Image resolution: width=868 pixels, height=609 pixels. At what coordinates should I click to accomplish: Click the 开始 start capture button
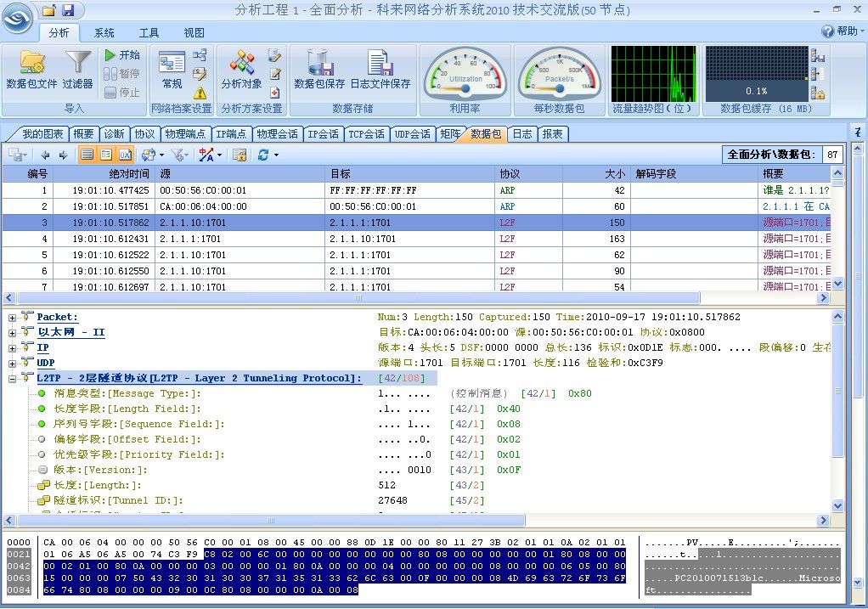point(122,54)
